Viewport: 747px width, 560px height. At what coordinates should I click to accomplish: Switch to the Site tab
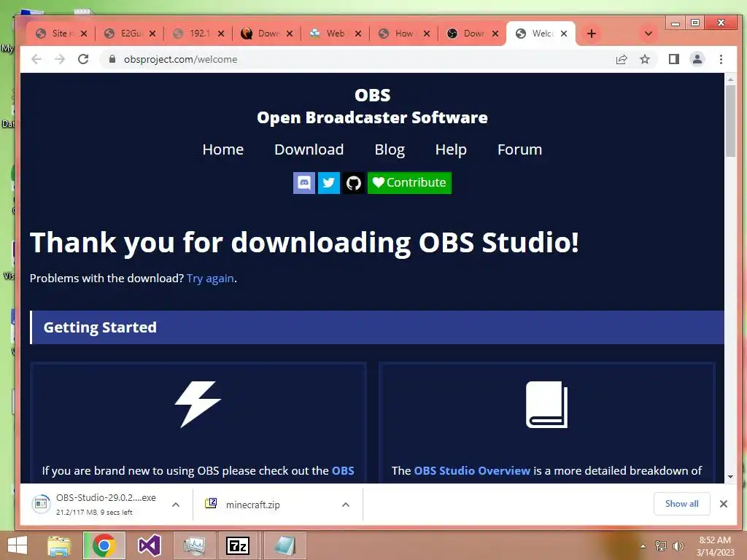coord(61,34)
